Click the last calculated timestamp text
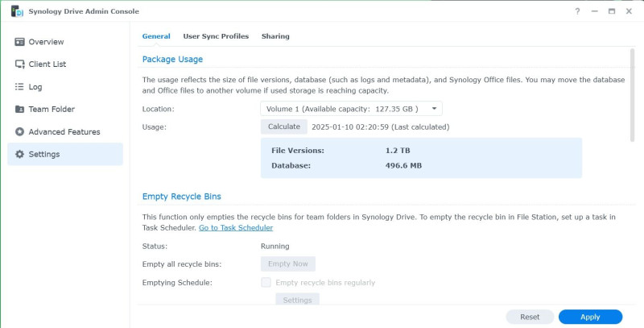The image size is (644, 328). pyautogui.click(x=381, y=127)
